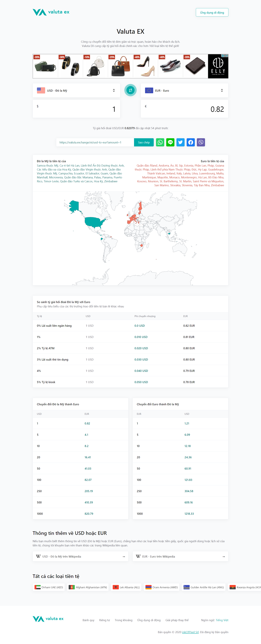Close the ELLY banner advertisement
Image resolution: width=261 pixels, height=644 pixels.
(227, 55)
